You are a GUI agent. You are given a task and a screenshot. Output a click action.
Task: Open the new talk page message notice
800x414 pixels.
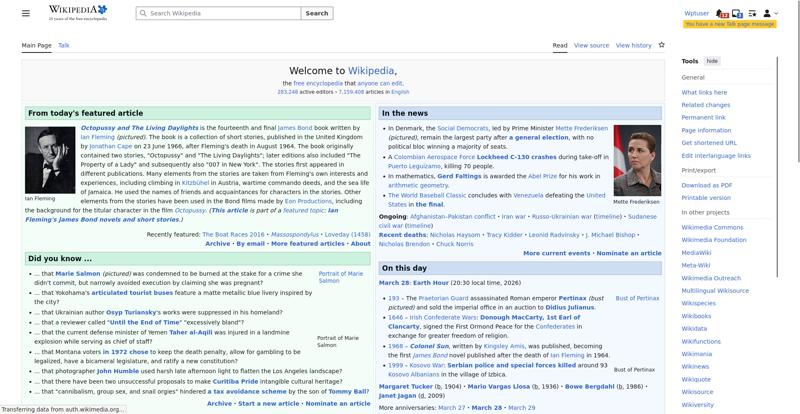[x=730, y=24]
